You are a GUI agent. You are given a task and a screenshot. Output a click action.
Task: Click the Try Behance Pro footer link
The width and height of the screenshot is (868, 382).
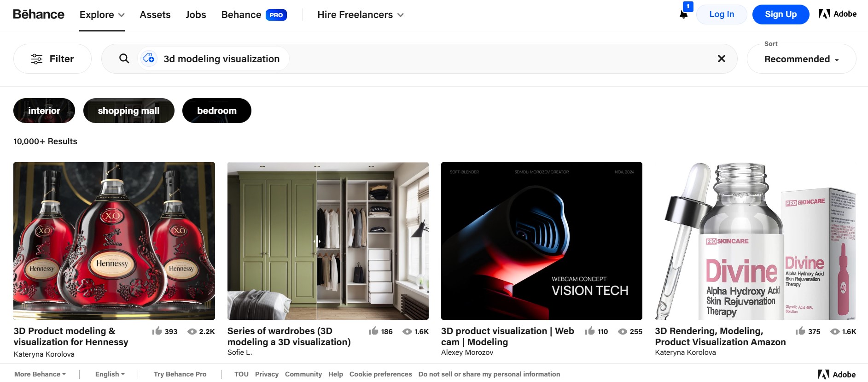coord(180,374)
